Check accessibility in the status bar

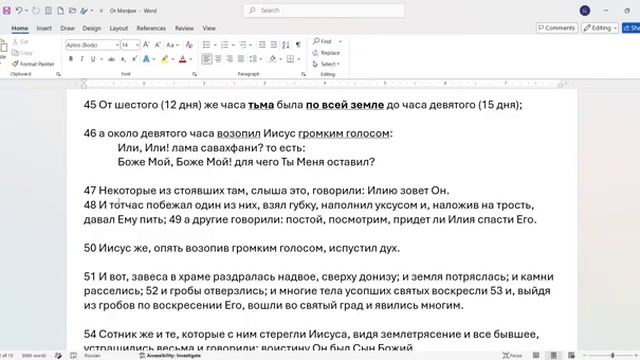[x=170, y=356]
